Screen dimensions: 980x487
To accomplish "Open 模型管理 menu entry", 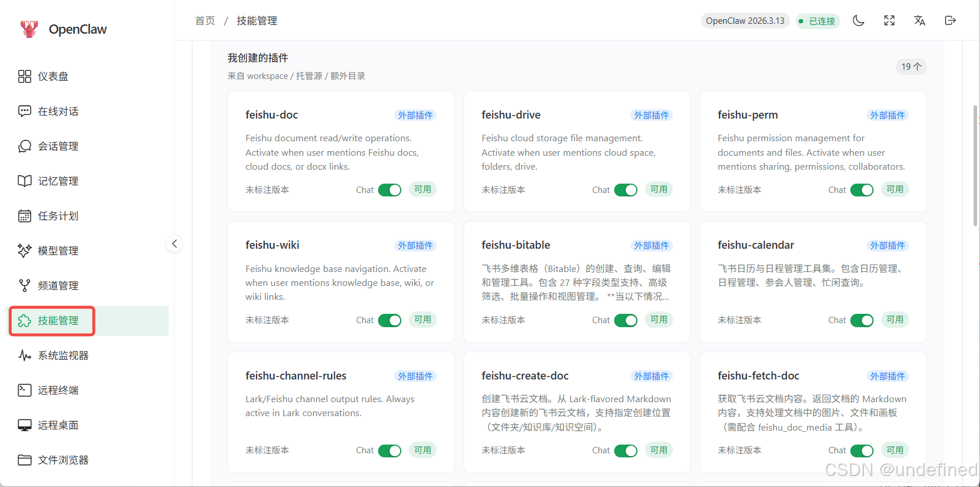I will (x=87, y=251).
